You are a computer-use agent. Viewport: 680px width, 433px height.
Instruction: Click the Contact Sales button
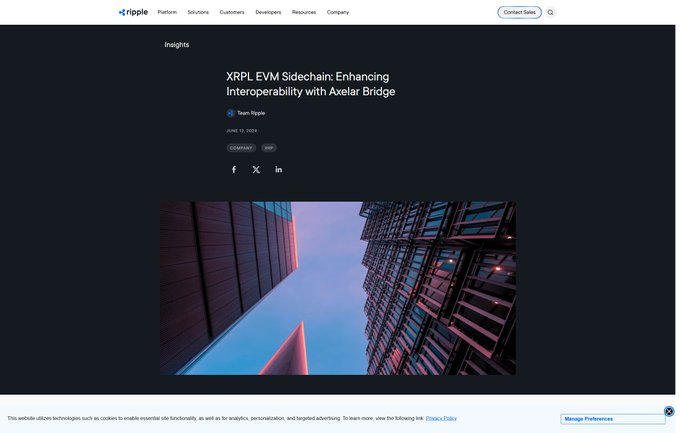520,13
